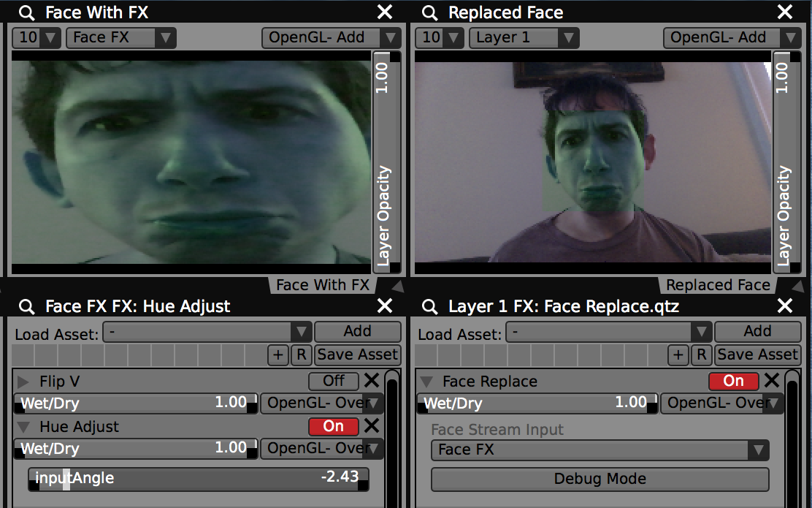Click asset preset slots row in Face Replace.qtz panel
Screen dimensions: 812x508
point(540,355)
